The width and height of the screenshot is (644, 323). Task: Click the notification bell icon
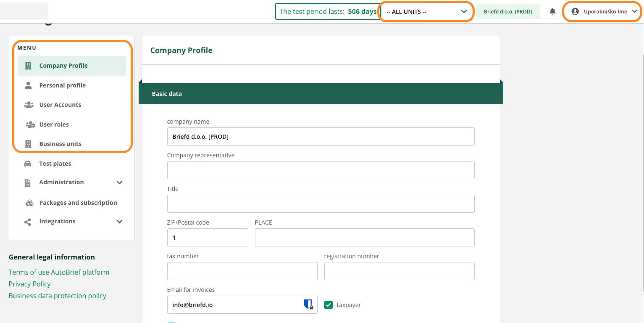(552, 12)
